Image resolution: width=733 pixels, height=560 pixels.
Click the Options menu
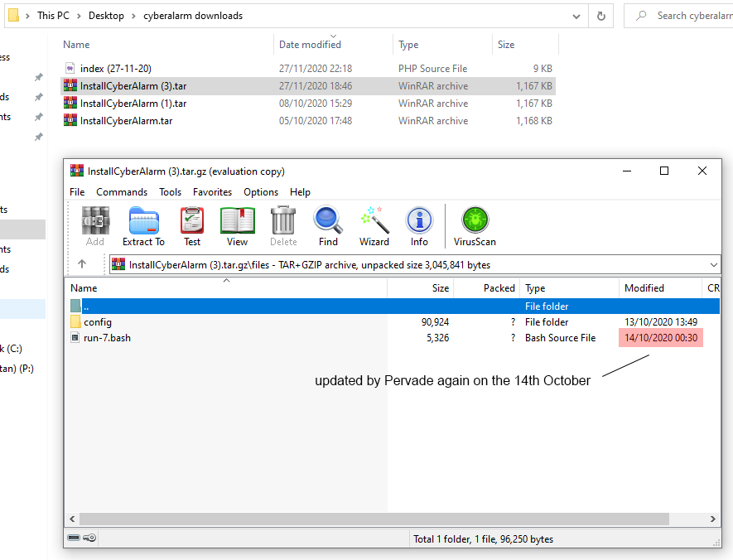[x=261, y=192]
